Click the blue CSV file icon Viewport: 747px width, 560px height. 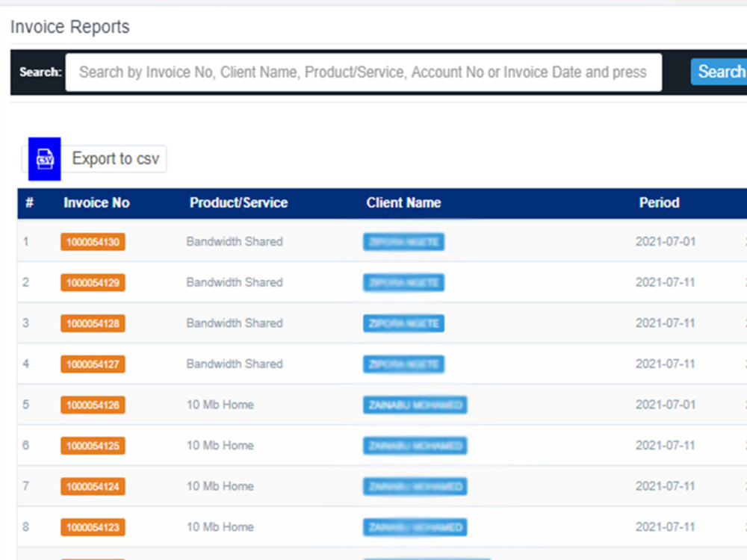click(44, 159)
